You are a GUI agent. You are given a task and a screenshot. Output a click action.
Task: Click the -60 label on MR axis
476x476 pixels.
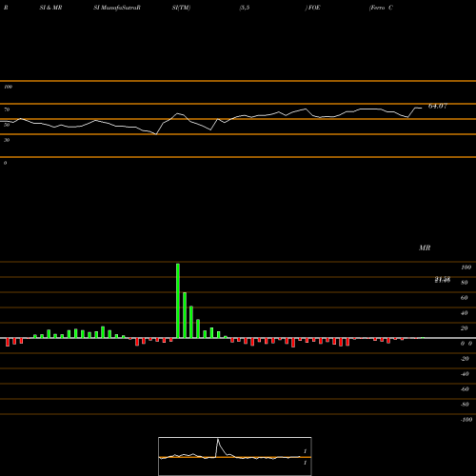point(465,389)
